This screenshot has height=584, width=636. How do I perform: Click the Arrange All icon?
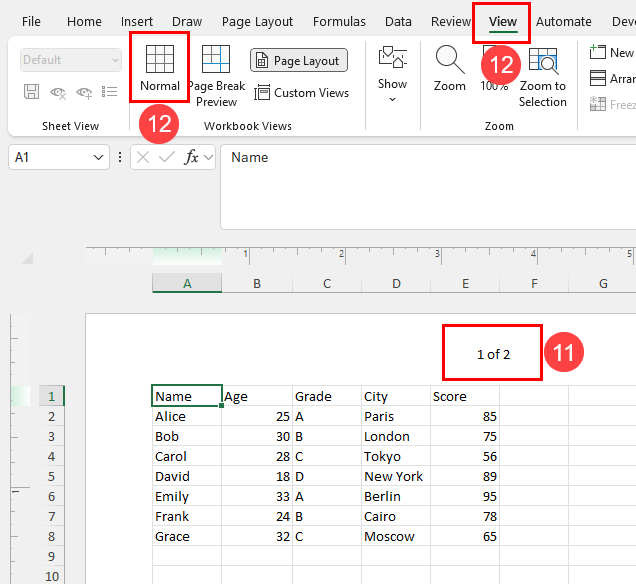pos(597,78)
